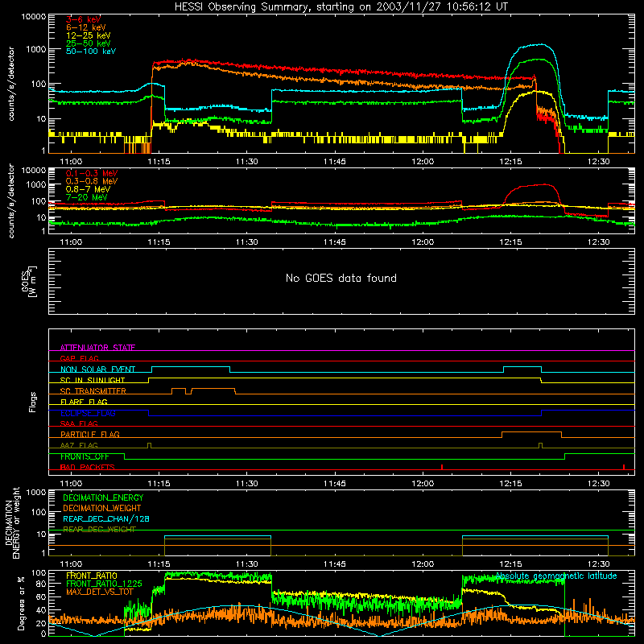Click the 10000 y-axis tick of keV panel
644x644 pixels.
[34, 17]
